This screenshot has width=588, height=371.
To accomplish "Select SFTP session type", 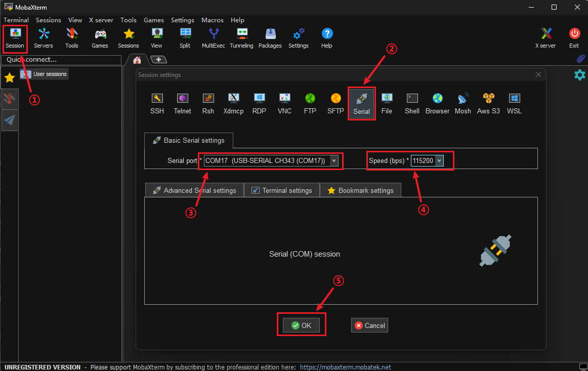I will click(335, 104).
